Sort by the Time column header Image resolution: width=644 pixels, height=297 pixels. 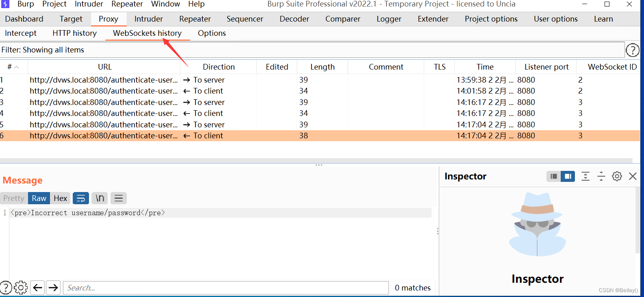pos(485,67)
